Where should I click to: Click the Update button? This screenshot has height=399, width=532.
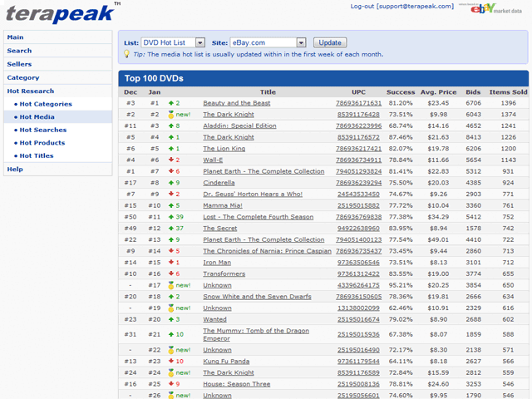(330, 42)
